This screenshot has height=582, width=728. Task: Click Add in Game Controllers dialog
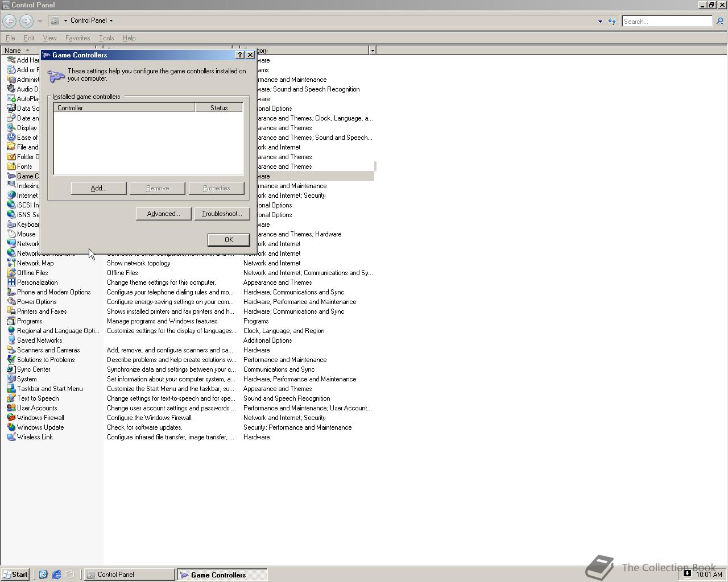pos(99,188)
